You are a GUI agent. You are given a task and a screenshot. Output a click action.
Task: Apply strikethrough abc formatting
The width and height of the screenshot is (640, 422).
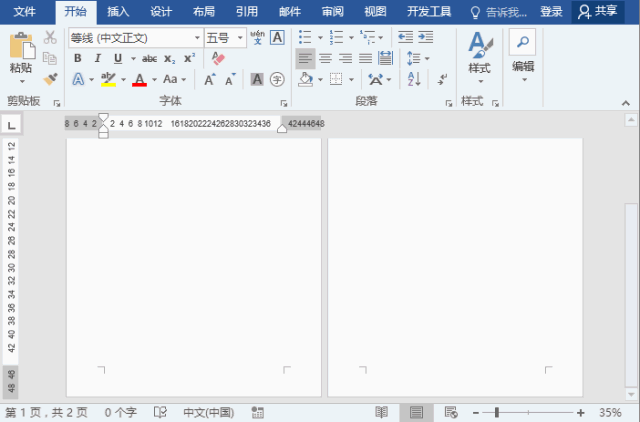pos(149,59)
